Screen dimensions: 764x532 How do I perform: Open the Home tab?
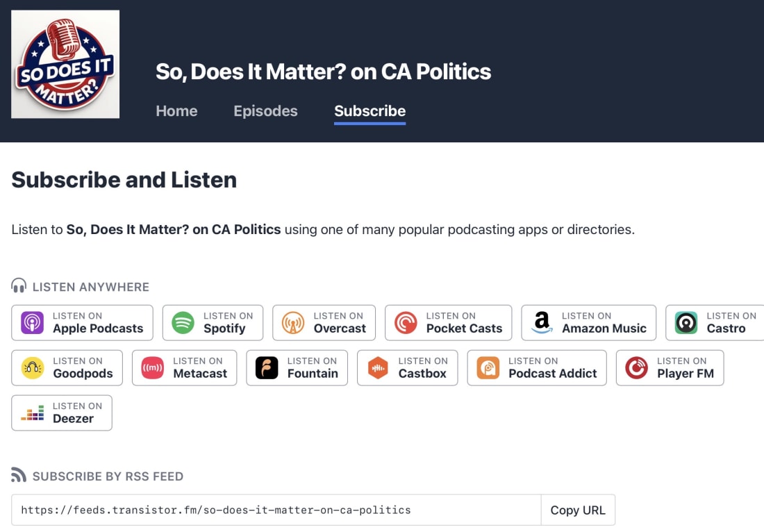pos(176,111)
